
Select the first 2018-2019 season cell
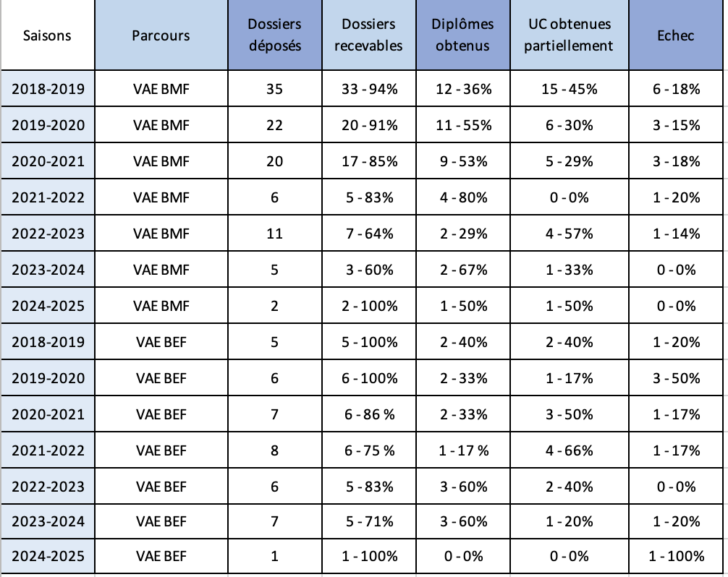[48, 89]
